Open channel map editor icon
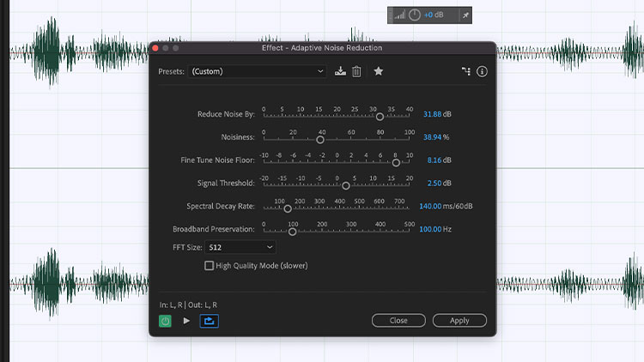The height and width of the screenshot is (362, 644). pyautogui.click(x=466, y=71)
